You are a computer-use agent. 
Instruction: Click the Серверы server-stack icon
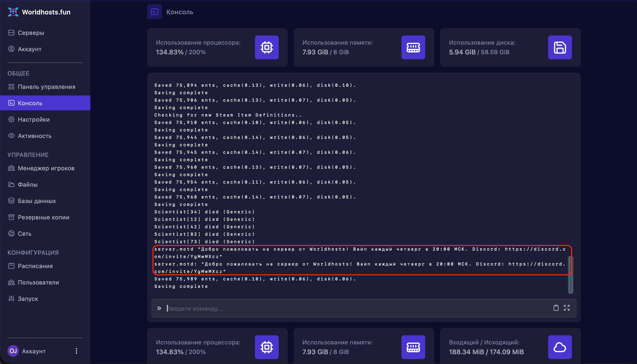coord(11,33)
